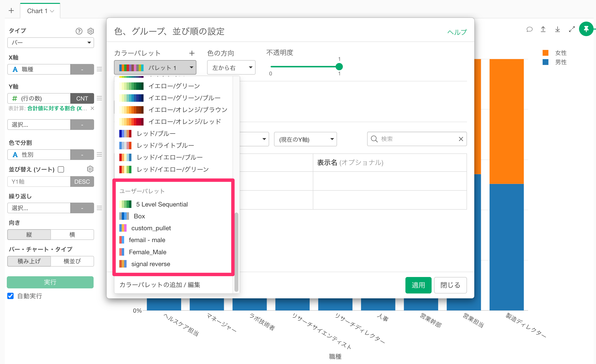Uncheck the 自動実行 auto-run checkbox

point(11,296)
